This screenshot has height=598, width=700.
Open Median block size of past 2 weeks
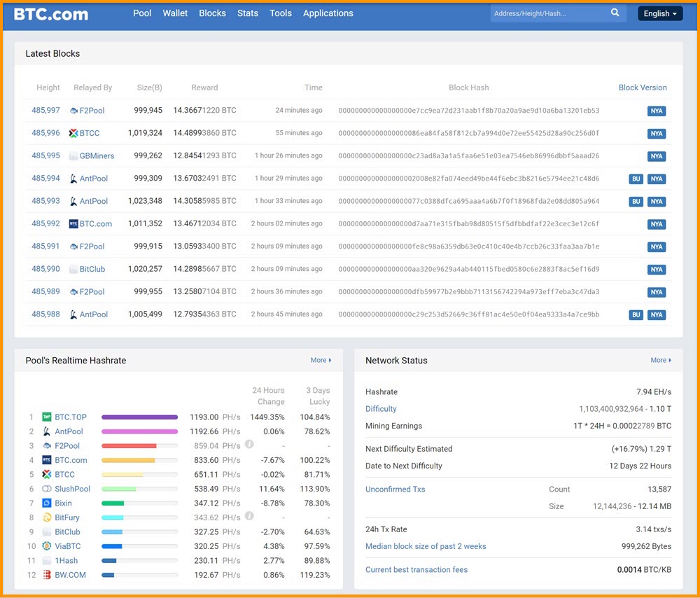click(426, 546)
